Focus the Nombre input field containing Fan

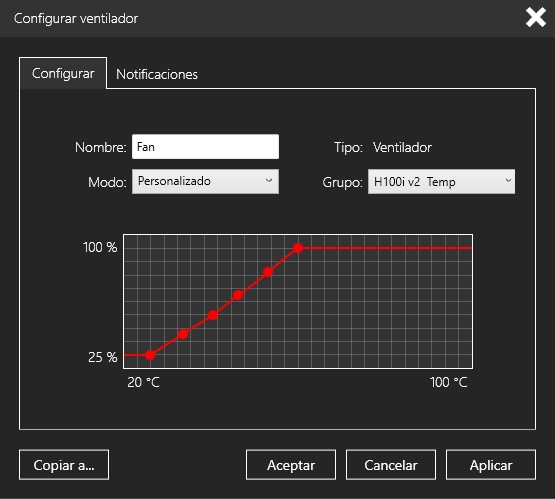click(x=205, y=147)
